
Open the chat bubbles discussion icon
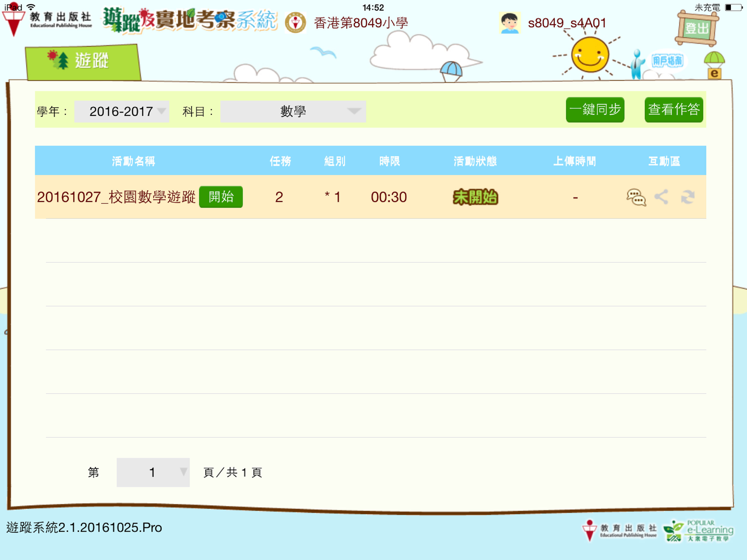point(636,197)
